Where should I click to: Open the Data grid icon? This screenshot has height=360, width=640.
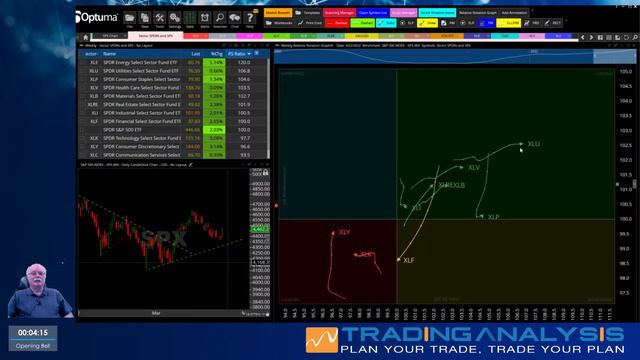coord(190,19)
